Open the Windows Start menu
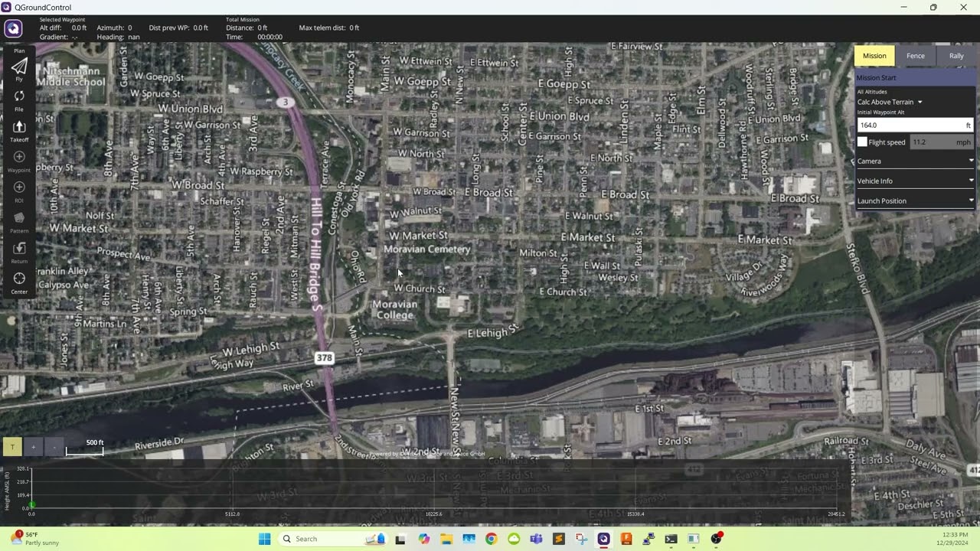Screen dimensions: 980x551 click(264, 539)
